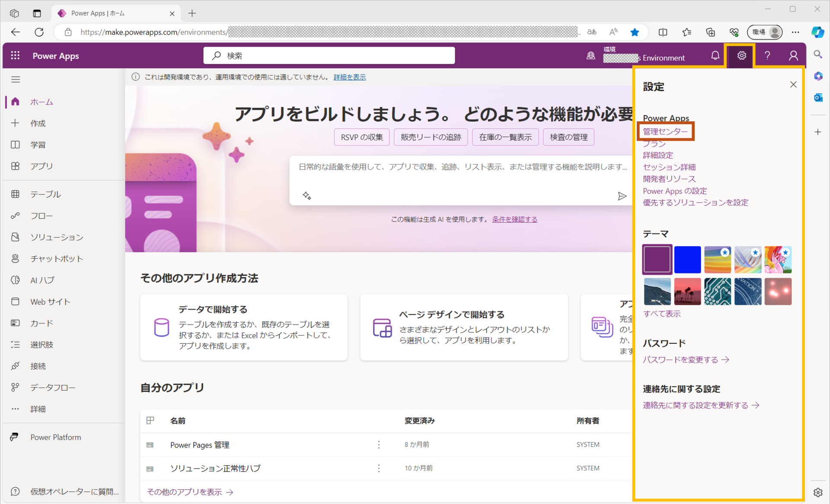The image size is (830, 504).
Task: Click 詳細設定 link in settings
Action: pos(658,155)
